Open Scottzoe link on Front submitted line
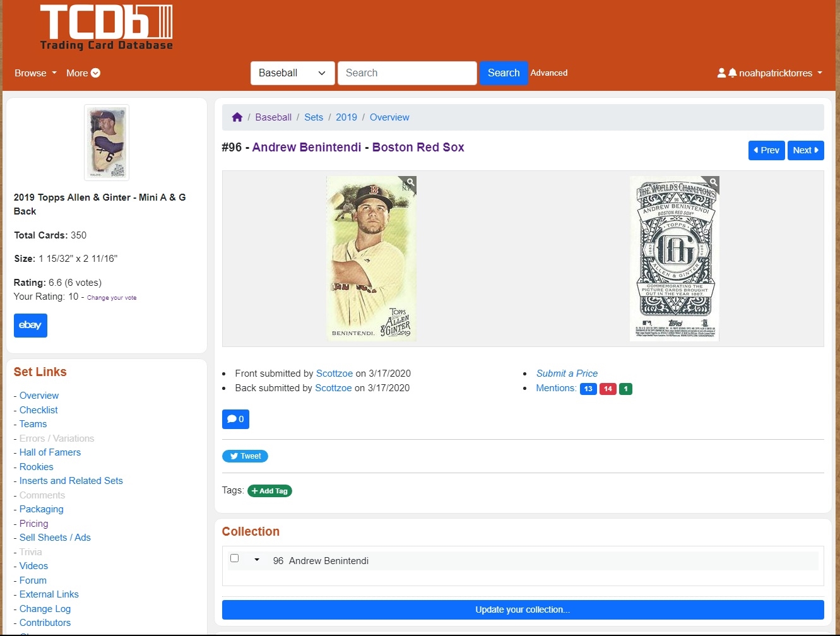The width and height of the screenshot is (840, 636). point(334,374)
